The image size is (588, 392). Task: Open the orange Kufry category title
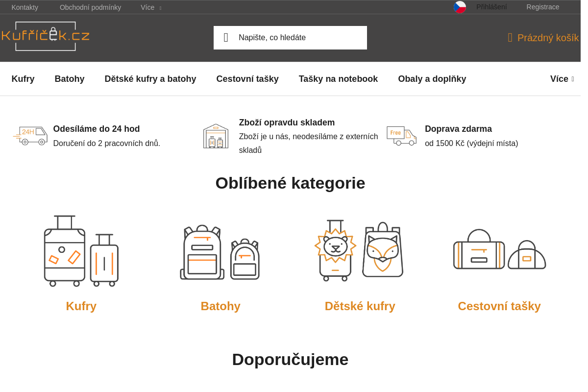point(81,306)
